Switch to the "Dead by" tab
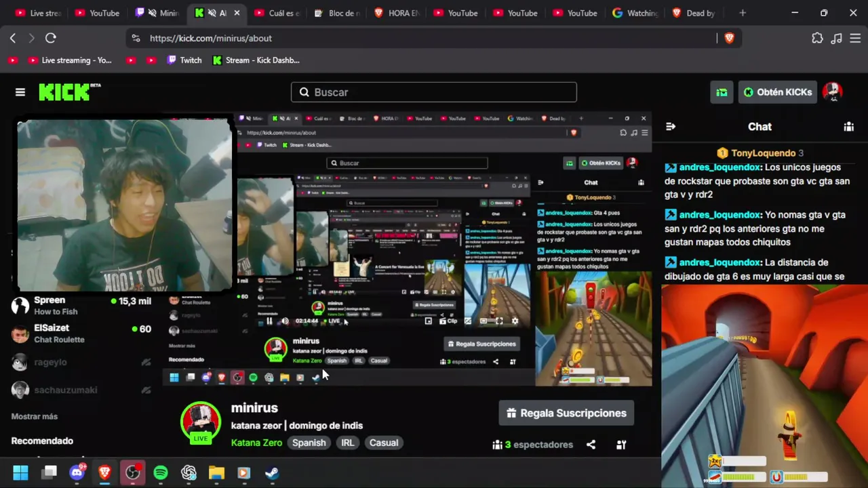This screenshot has height=488, width=868. pos(695,13)
